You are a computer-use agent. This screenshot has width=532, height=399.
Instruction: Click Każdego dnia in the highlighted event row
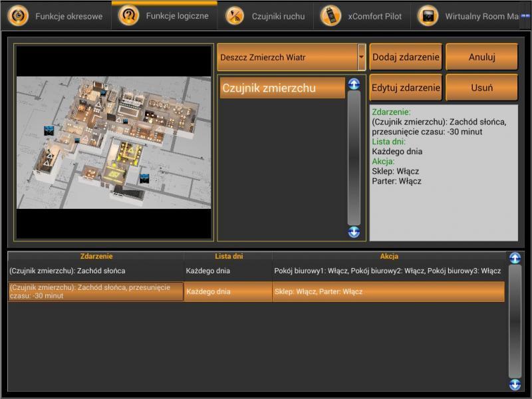pos(208,291)
